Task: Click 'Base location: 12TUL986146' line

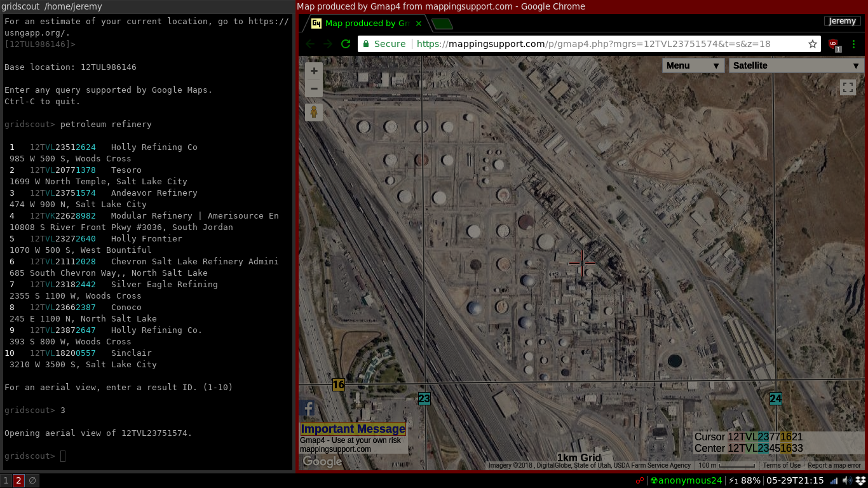Action: [71, 67]
